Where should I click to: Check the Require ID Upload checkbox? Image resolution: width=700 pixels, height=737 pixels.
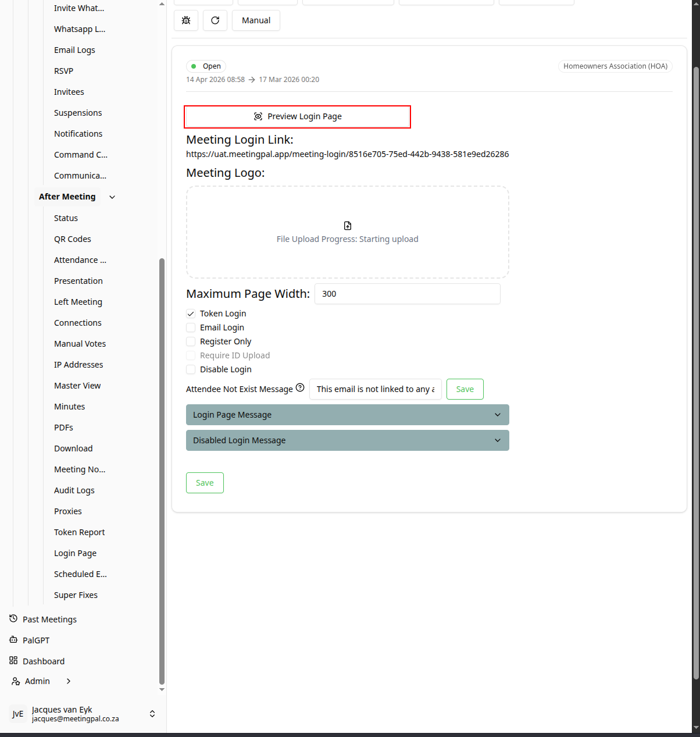pyautogui.click(x=191, y=355)
